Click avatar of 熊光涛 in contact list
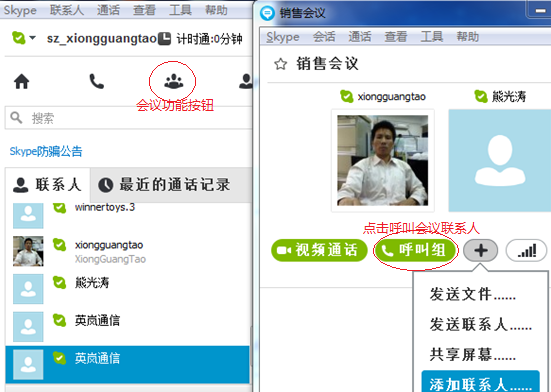The height and width of the screenshot is (392, 551). tap(28, 289)
